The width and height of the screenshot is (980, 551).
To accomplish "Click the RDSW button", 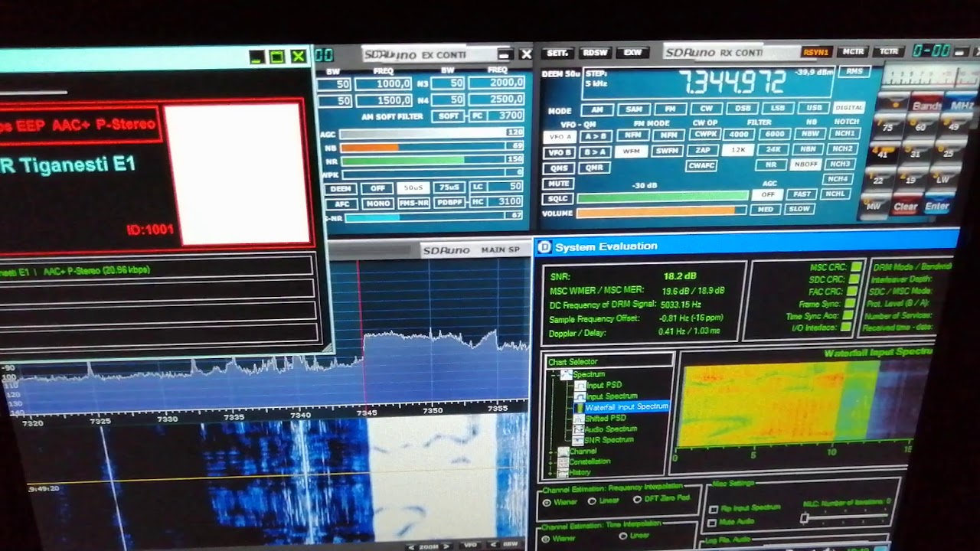I will coord(595,53).
